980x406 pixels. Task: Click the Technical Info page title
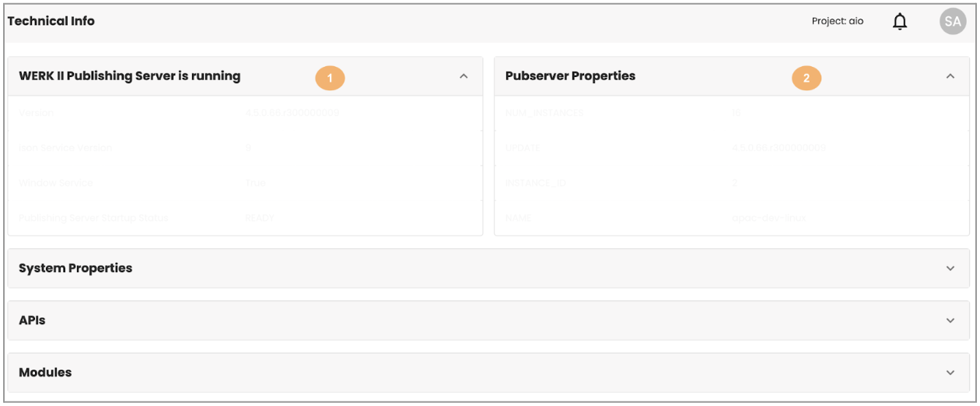pos(51,21)
